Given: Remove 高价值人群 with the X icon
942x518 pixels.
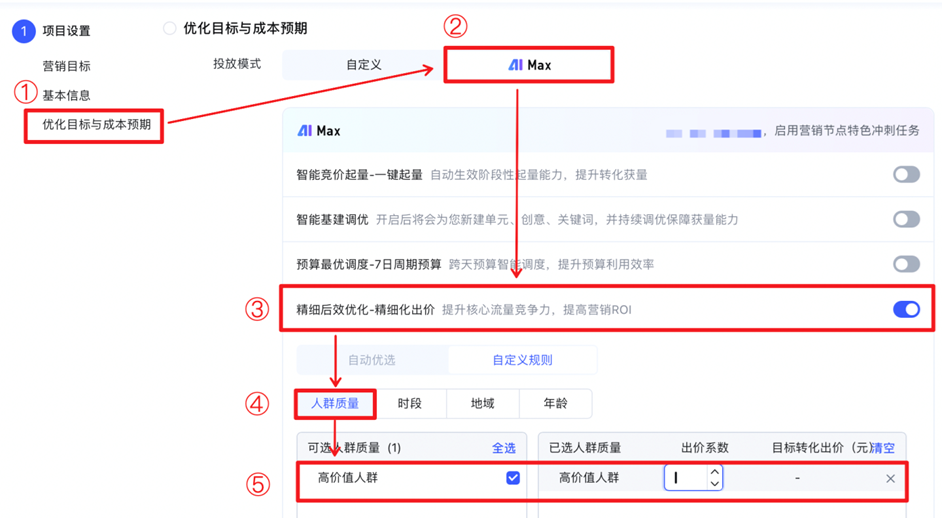Looking at the screenshot, I should pos(890,479).
